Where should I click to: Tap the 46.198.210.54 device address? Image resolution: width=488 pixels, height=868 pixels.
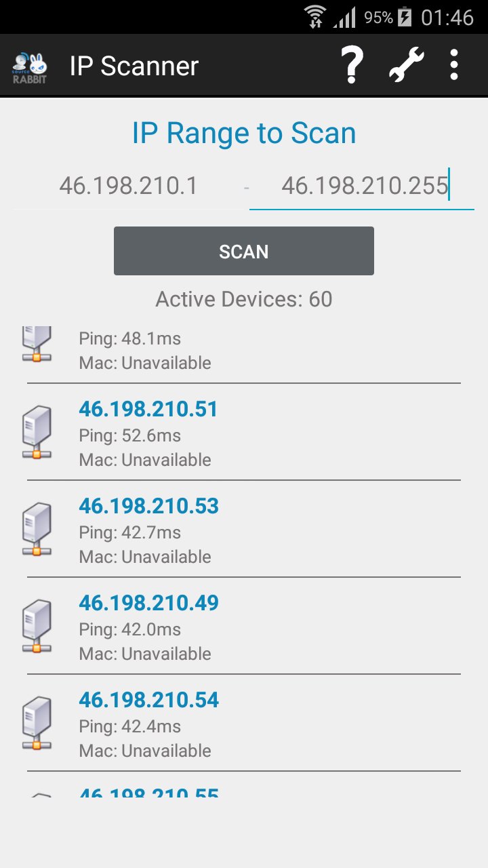[x=149, y=701]
